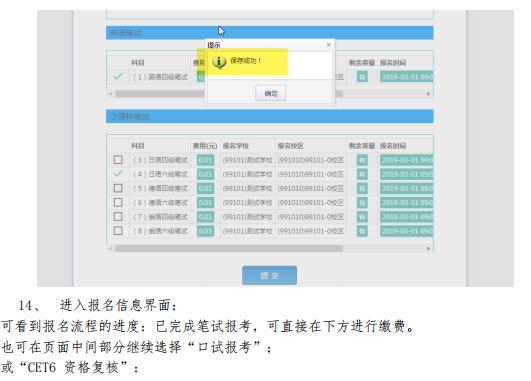Tick the checkbox for row (3) 日语四级笔试
Viewport: 531px width, 381px height.
(x=118, y=160)
